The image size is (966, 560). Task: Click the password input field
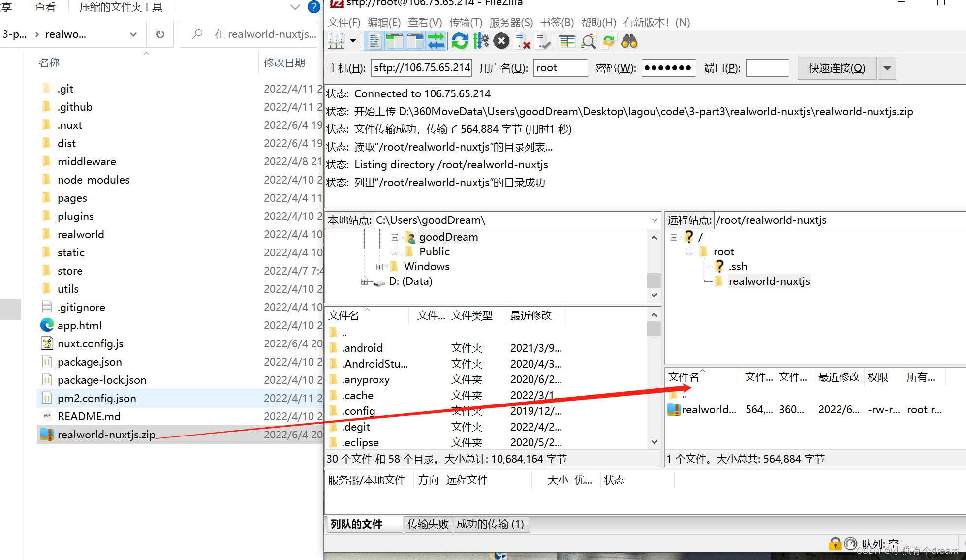(x=669, y=68)
